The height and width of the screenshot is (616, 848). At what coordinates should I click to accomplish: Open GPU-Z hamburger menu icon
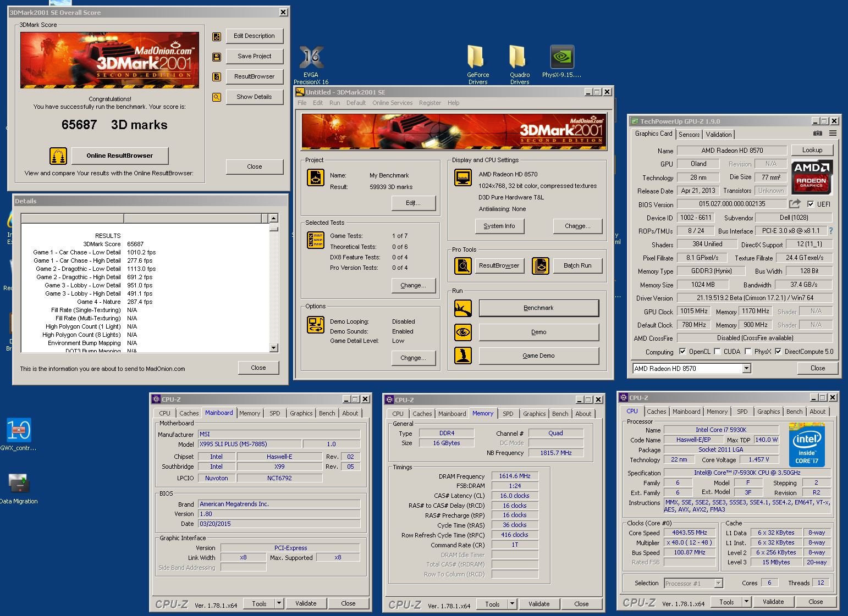click(833, 134)
